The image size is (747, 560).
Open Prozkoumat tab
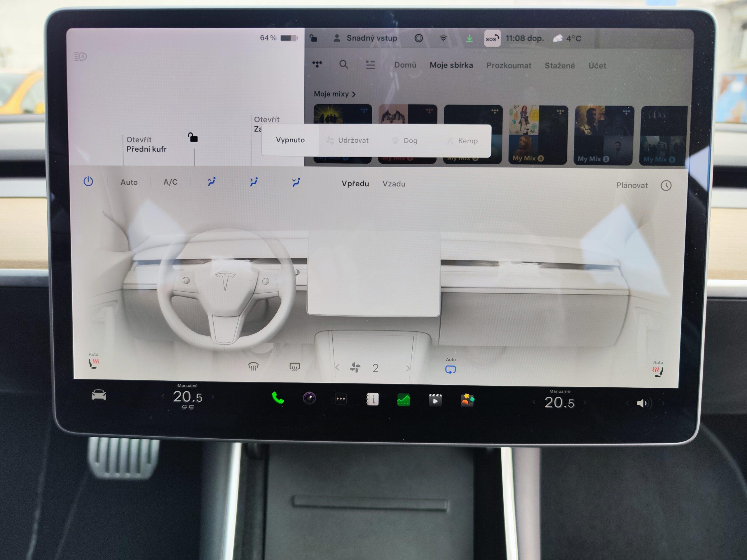[x=509, y=66]
